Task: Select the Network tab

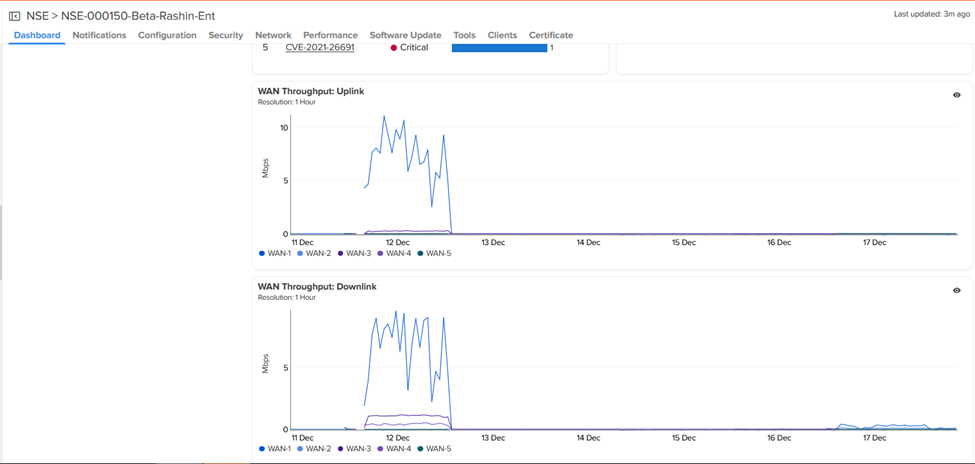Action: pyautogui.click(x=273, y=35)
